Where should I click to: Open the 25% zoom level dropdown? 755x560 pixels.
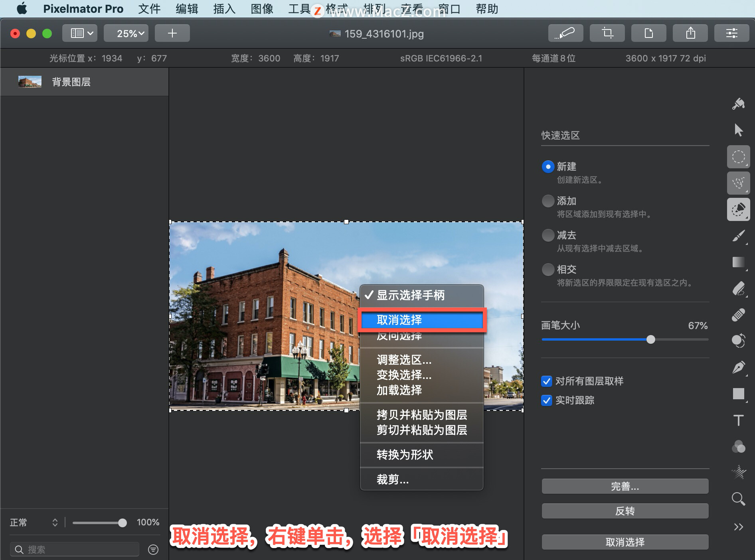point(126,33)
